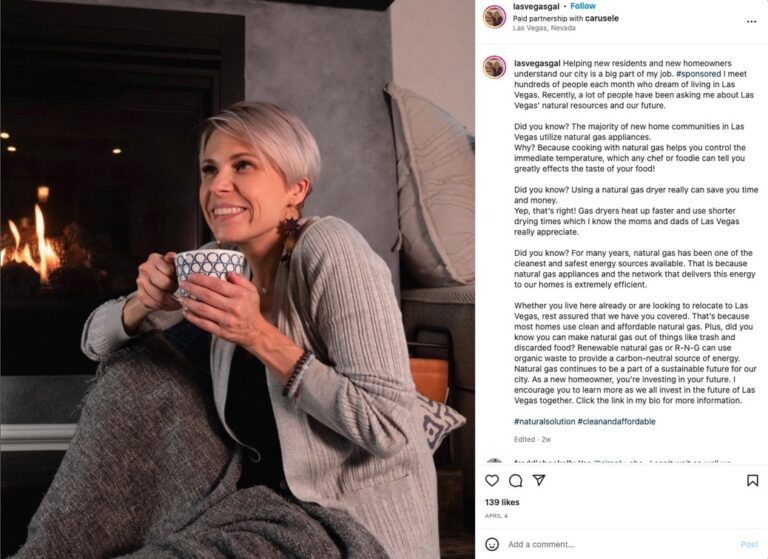Click the Add a comment field

coord(621,544)
